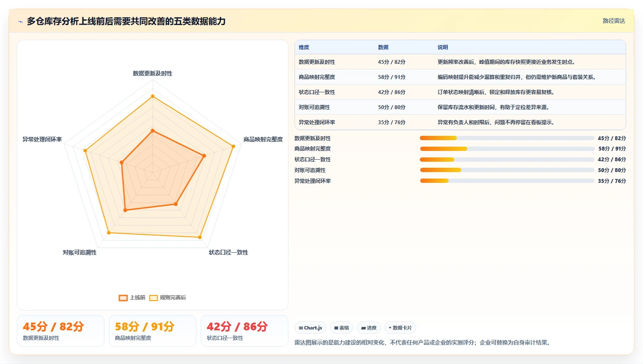The width and height of the screenshot is (643, 364).
Task: Select the table row cell 状态口径一致性
Action: [317, 92]
